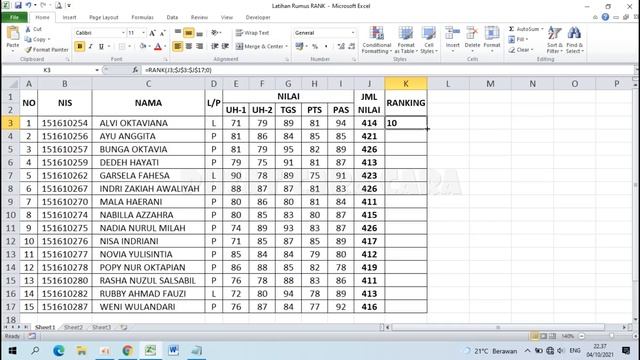The image size is (640, 360).
Task: Decrease decimal places
Action: (352, 47)
